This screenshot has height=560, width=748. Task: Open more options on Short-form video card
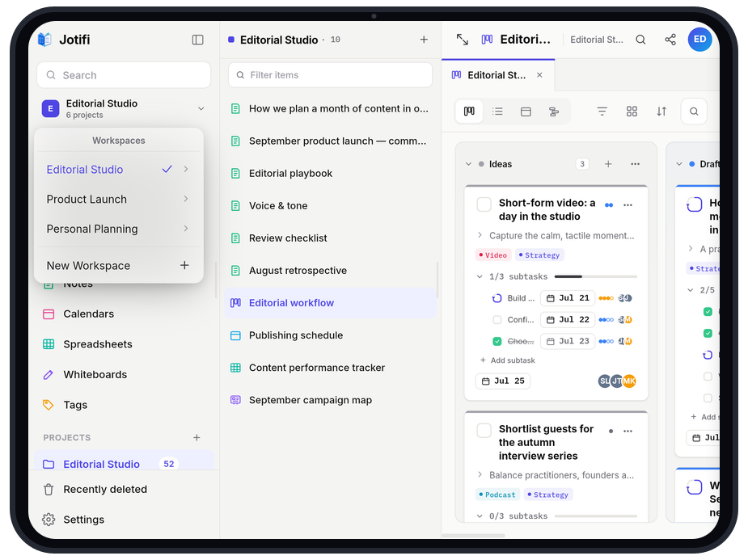click(628, 205)
